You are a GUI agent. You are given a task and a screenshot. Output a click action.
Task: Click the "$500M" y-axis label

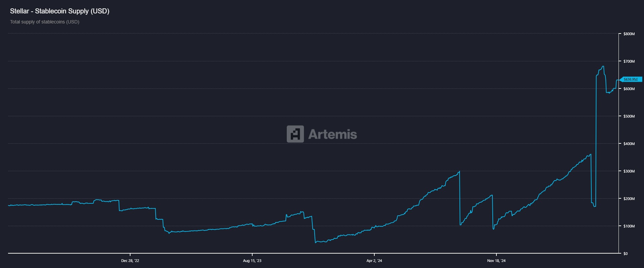point(629,116)
